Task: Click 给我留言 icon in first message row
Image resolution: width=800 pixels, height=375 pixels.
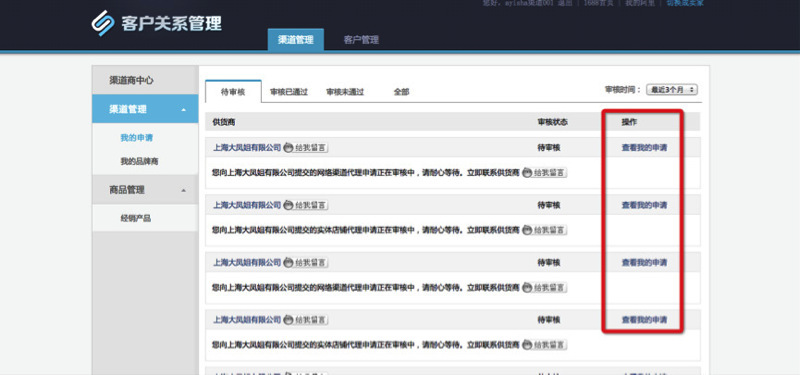Action: [x=545, y=173]
